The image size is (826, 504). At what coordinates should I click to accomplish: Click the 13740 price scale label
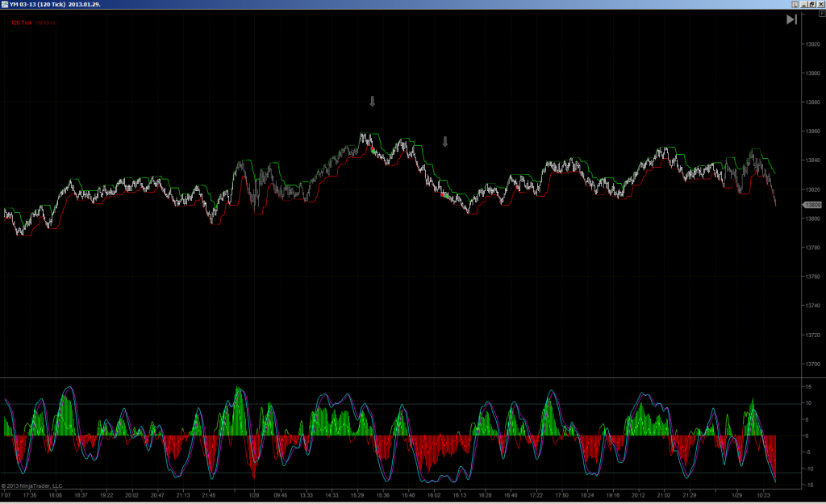coord(813,306)
